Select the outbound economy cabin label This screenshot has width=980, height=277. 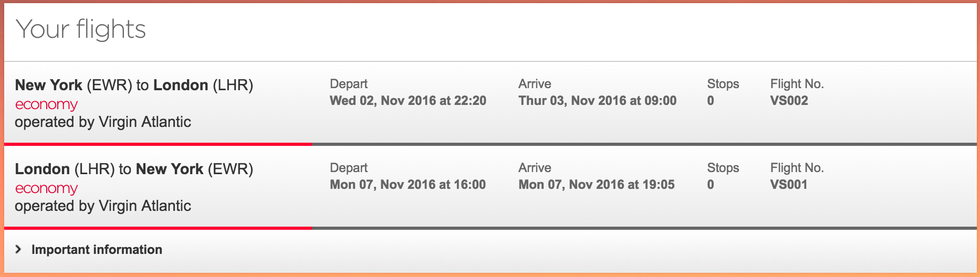(x=46, y=104)
